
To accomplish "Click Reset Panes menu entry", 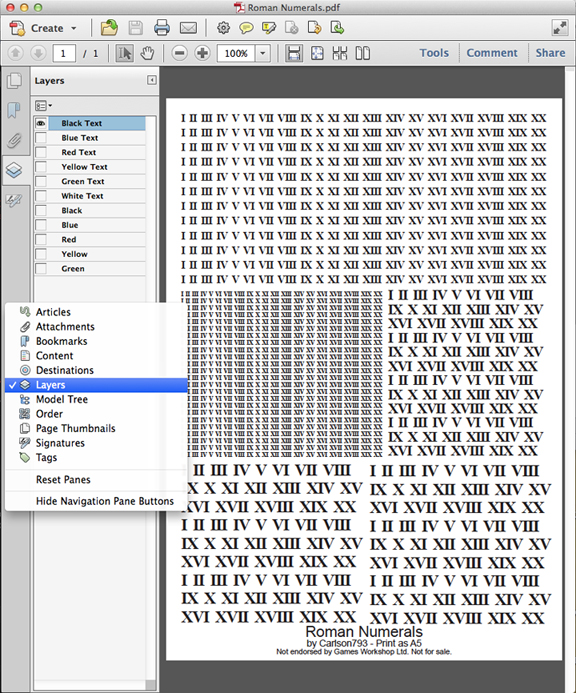I will (x=96, y=480).
